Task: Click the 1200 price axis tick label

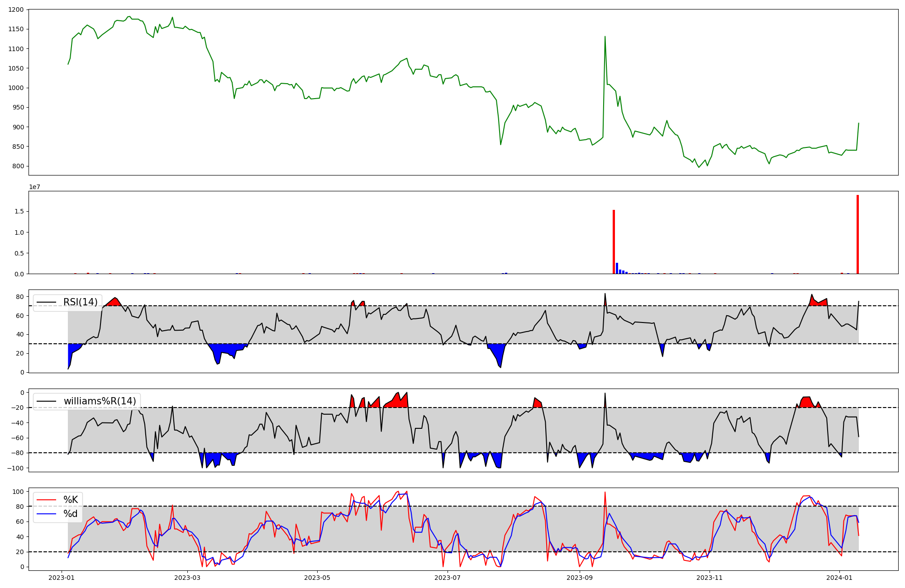Action: coord(15,9)
